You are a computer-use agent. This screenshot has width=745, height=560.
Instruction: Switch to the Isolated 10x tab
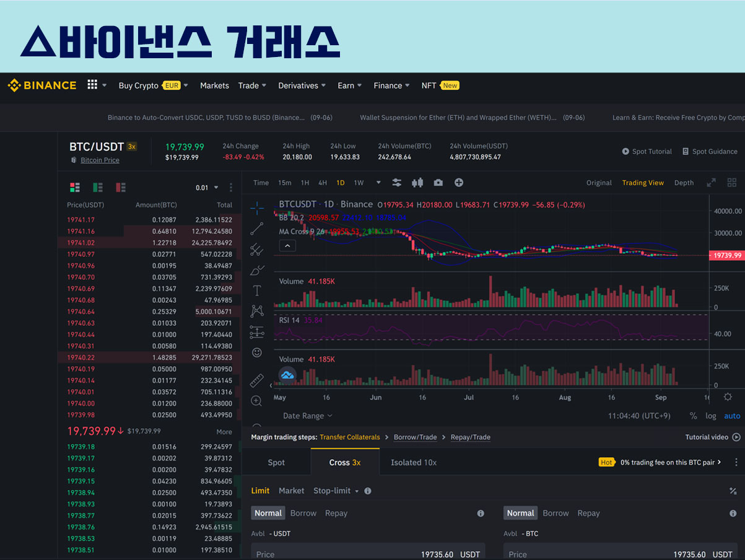414,462
